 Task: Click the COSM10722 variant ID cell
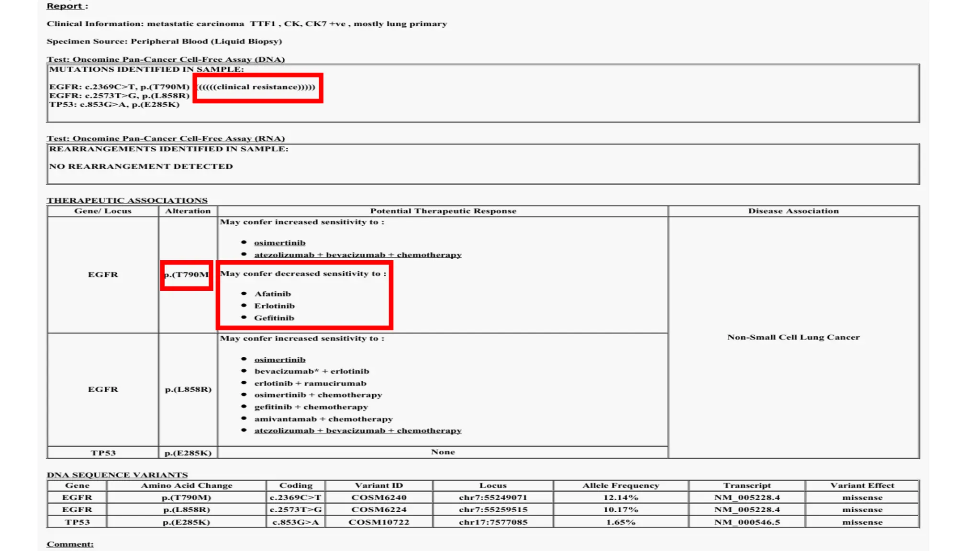[379, 522]
